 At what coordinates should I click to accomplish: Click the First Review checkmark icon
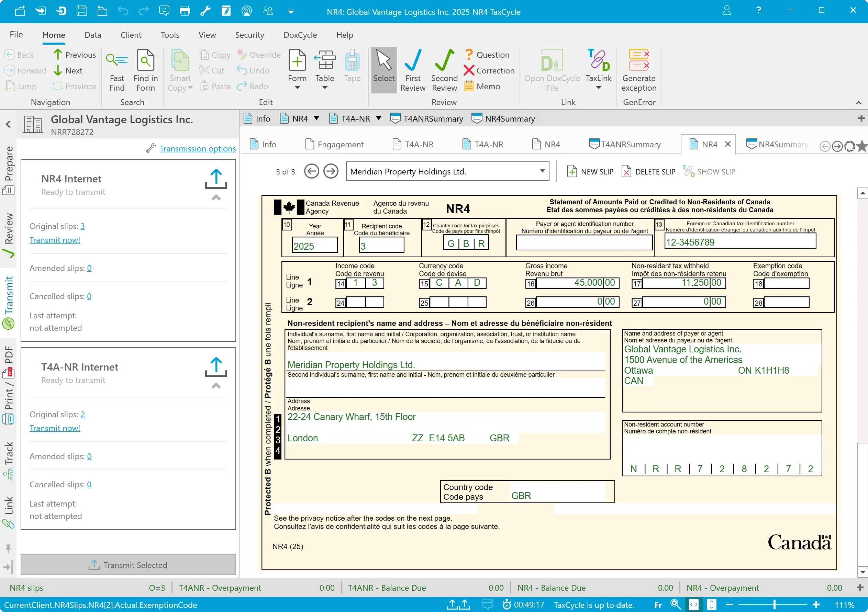tap(412, 61)
